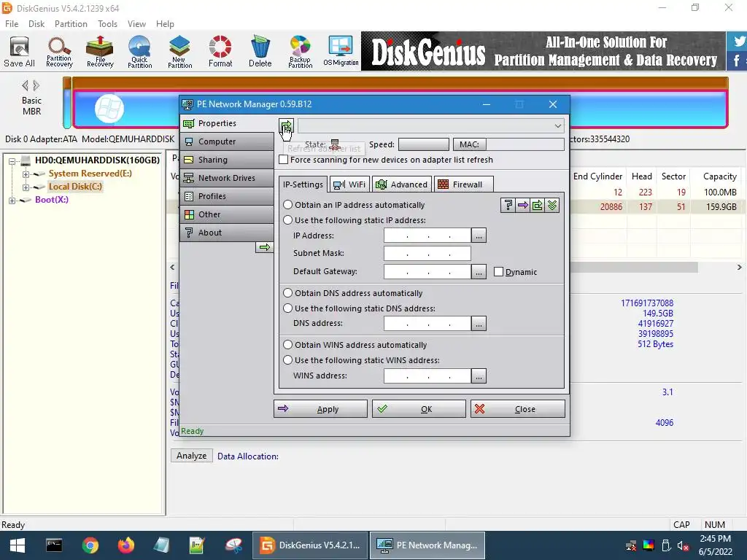Image resolution: width=747 pixels, height=560 pixels.
Task: Open DNS address browse button
Action: coord(479,323)
